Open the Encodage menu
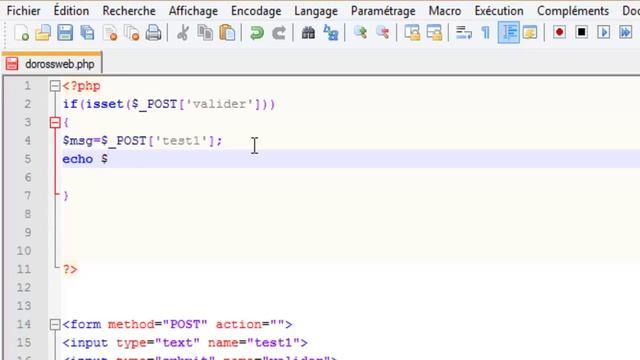 tap(256, 11)
